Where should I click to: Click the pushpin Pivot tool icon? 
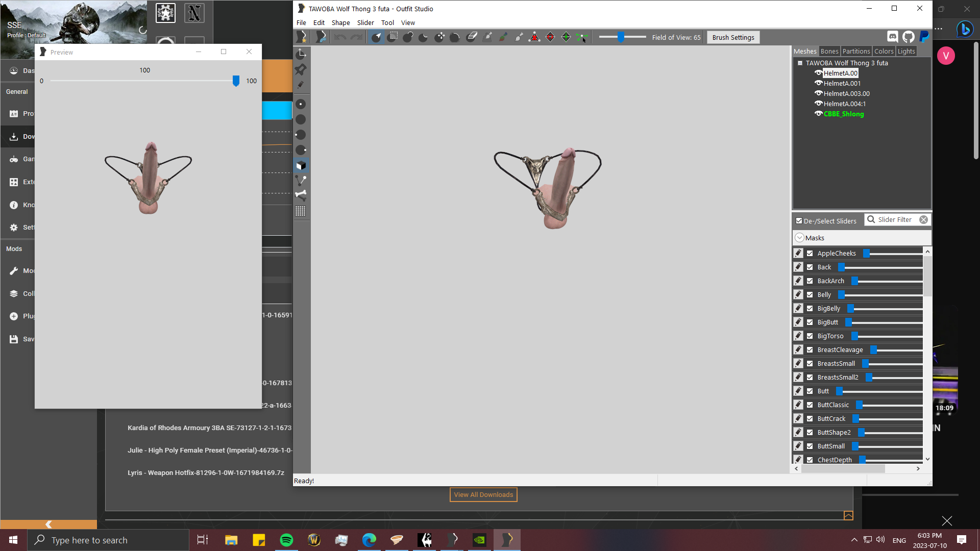point(301,69)
